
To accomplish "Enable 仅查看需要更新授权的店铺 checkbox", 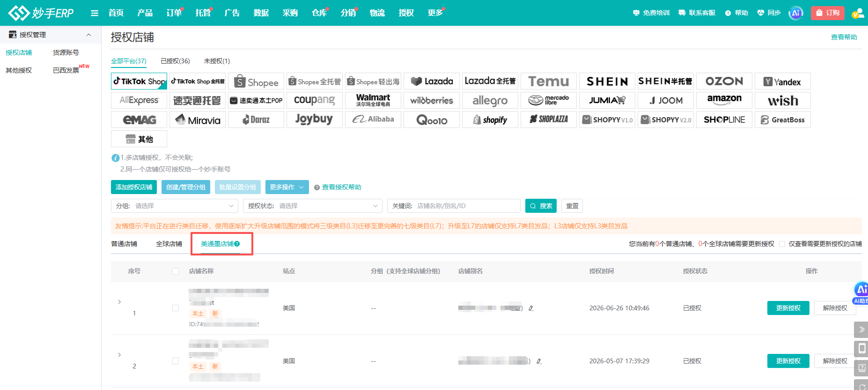I will click(x=782, y=244).
